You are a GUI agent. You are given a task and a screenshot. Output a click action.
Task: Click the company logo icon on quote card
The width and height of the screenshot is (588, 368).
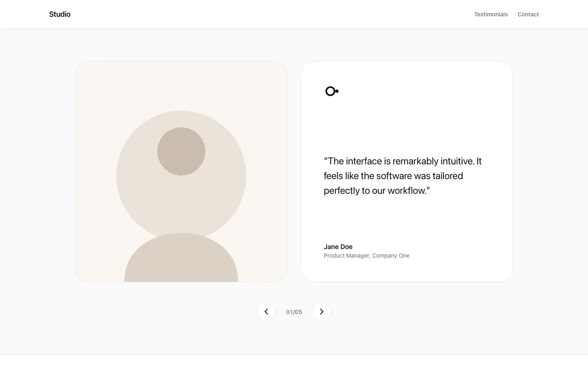[332, 91]
